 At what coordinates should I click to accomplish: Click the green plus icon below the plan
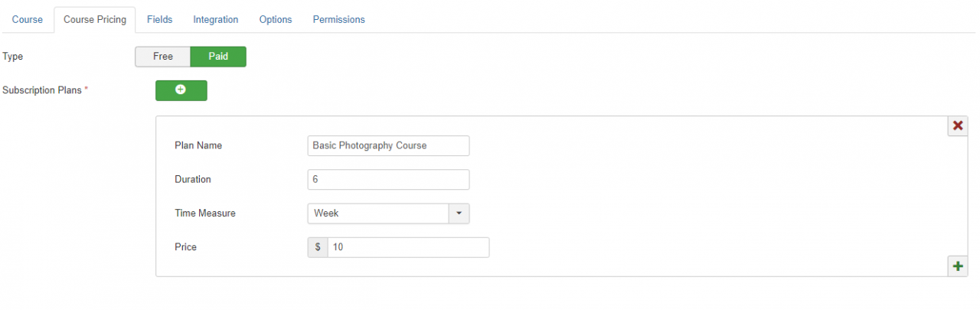point(957,266)
